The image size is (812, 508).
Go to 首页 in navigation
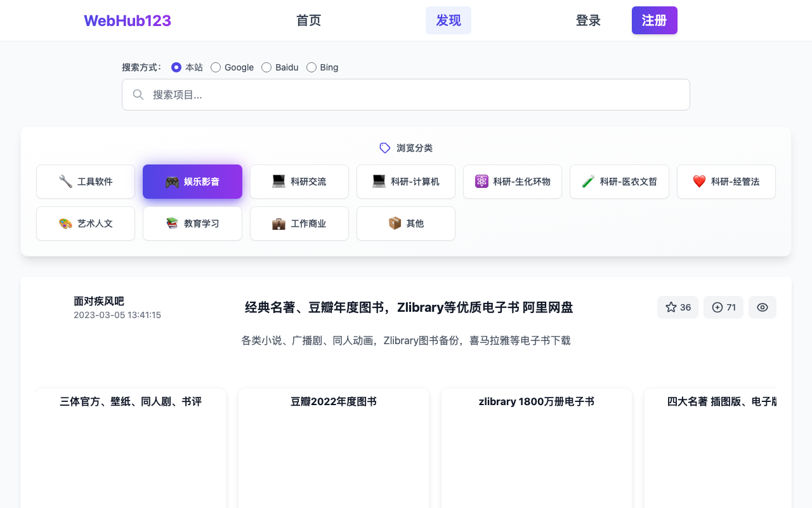tap(309, 20)
